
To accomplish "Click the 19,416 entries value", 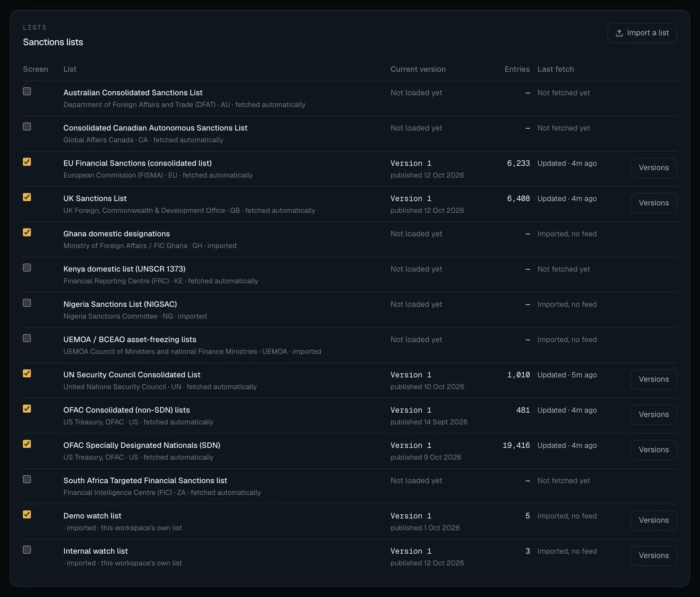I will (516, 446).
